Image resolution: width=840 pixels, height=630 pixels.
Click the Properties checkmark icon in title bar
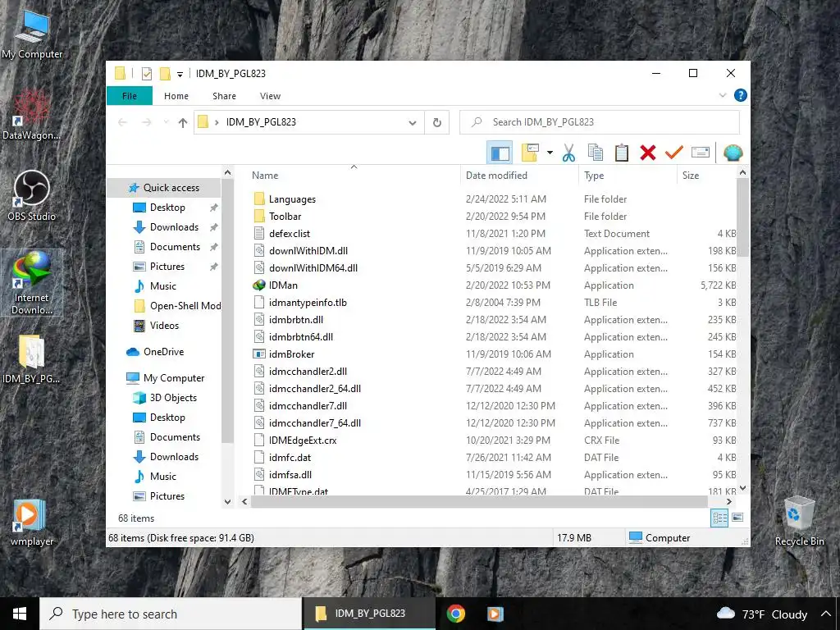146,73
